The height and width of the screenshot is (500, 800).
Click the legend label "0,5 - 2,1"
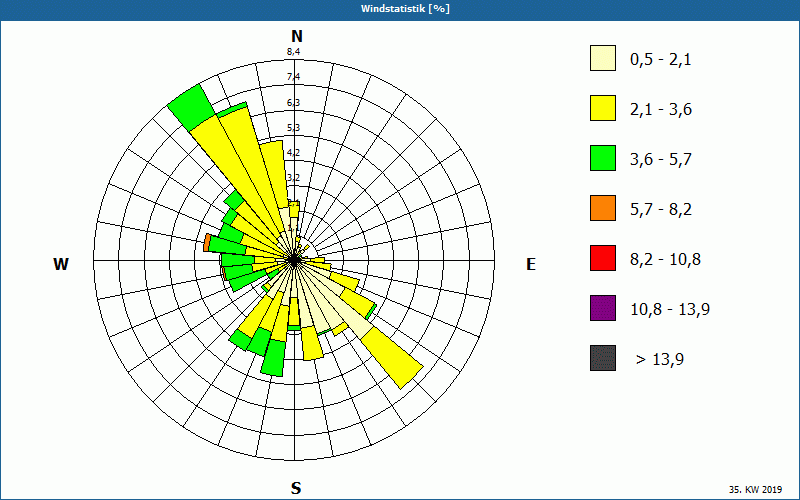(661, 60)
